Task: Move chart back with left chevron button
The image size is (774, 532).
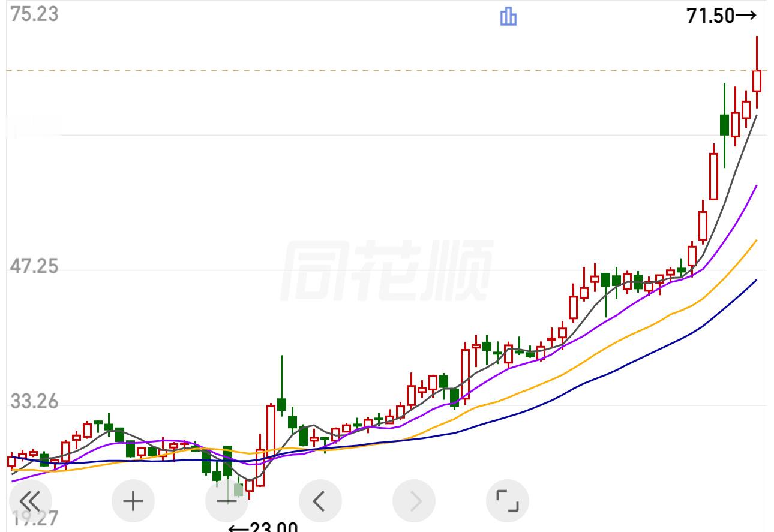Action: (x=320, y=500)
